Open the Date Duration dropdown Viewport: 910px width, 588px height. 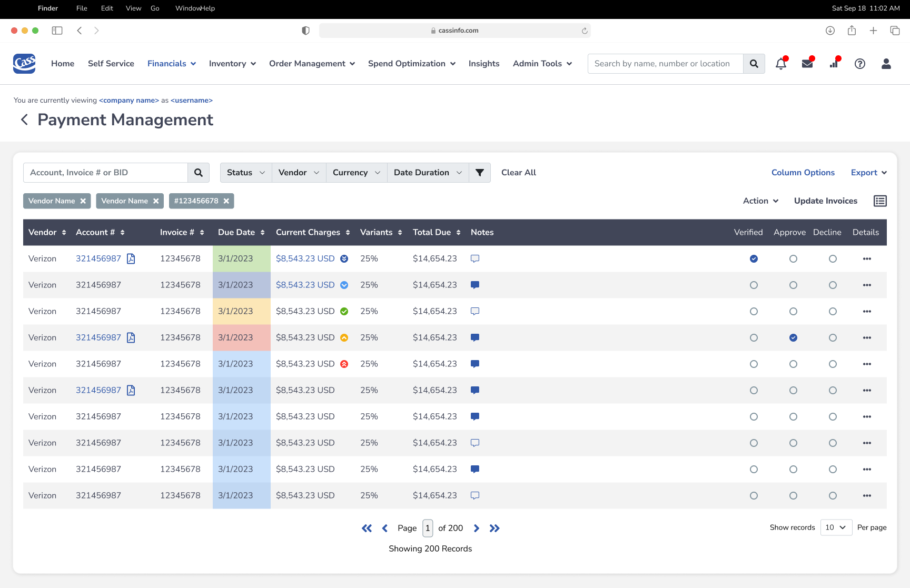427,173
